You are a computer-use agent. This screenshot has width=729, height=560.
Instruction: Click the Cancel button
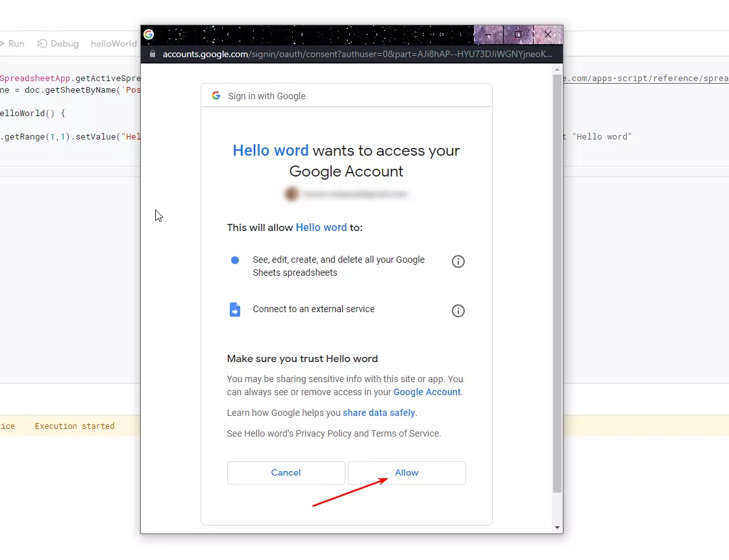coord(286,472)
